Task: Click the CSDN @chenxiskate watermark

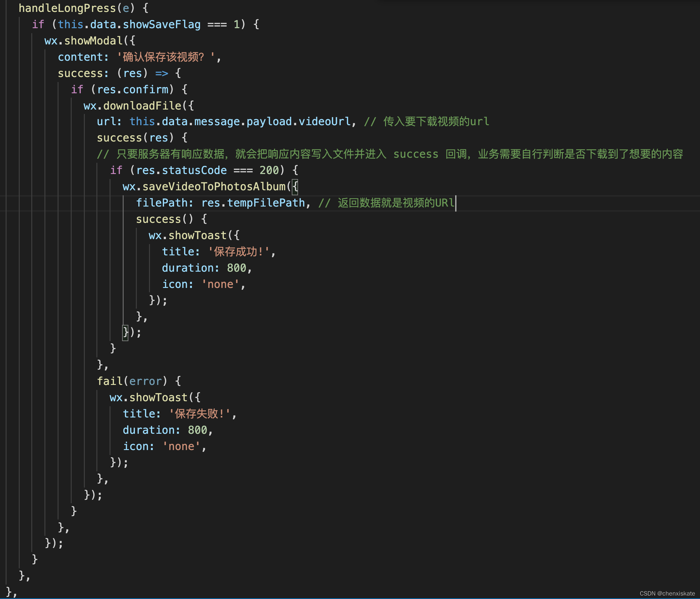Action: tap(667, 593)
